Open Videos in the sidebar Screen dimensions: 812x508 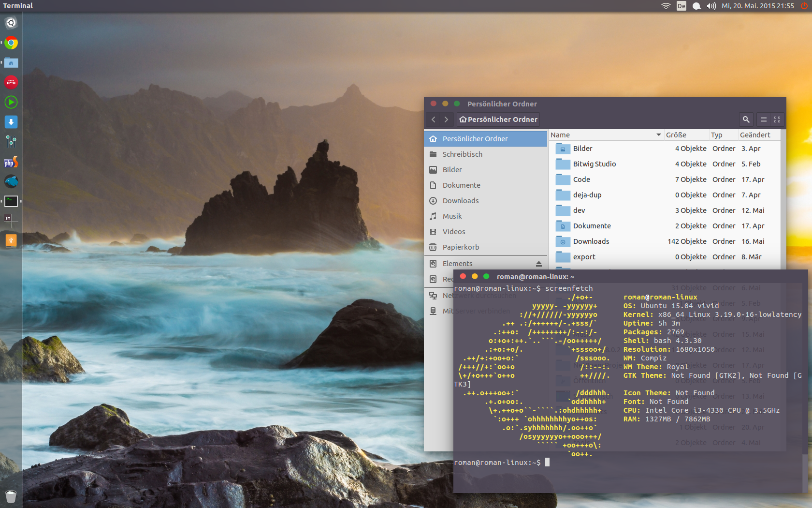(x=486, y=232)
